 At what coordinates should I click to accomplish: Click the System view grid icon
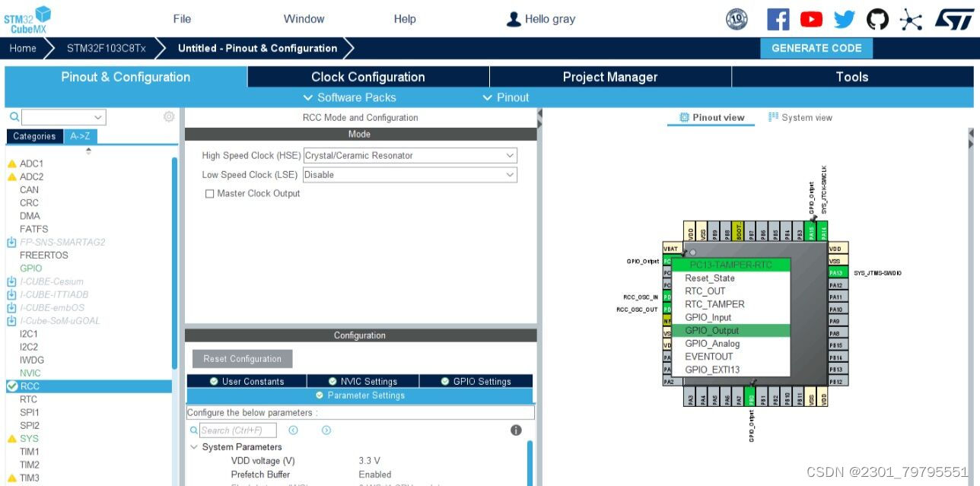(x=773, y=117)
